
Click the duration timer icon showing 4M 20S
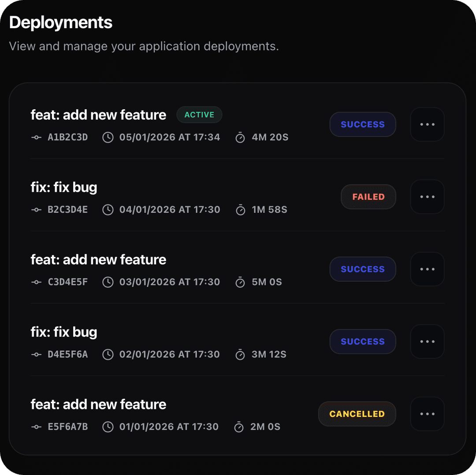tap(240, 137)
